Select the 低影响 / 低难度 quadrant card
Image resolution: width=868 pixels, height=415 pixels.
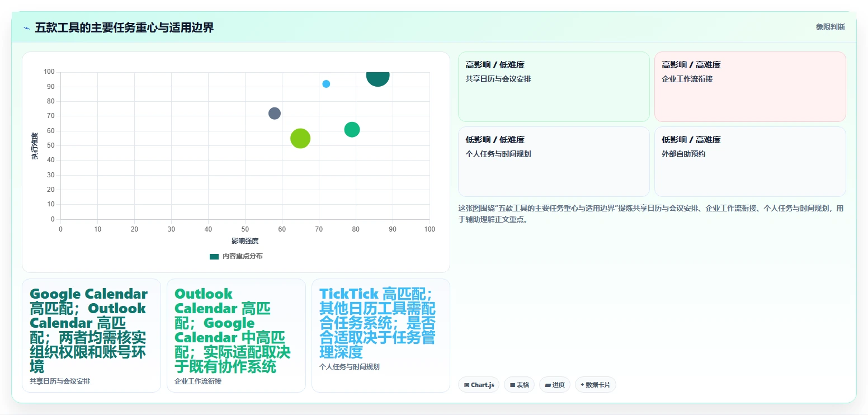pyautogui.click(x=554, y=162)
